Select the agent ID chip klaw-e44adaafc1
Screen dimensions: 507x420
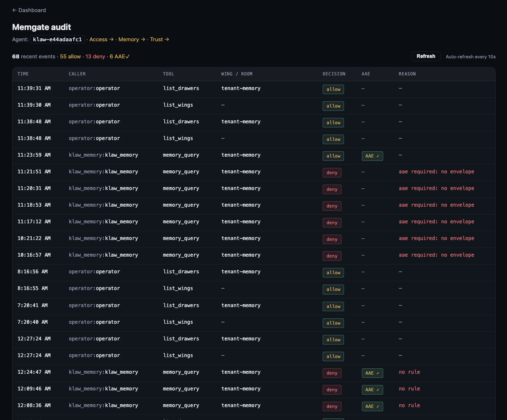[57, 39]
